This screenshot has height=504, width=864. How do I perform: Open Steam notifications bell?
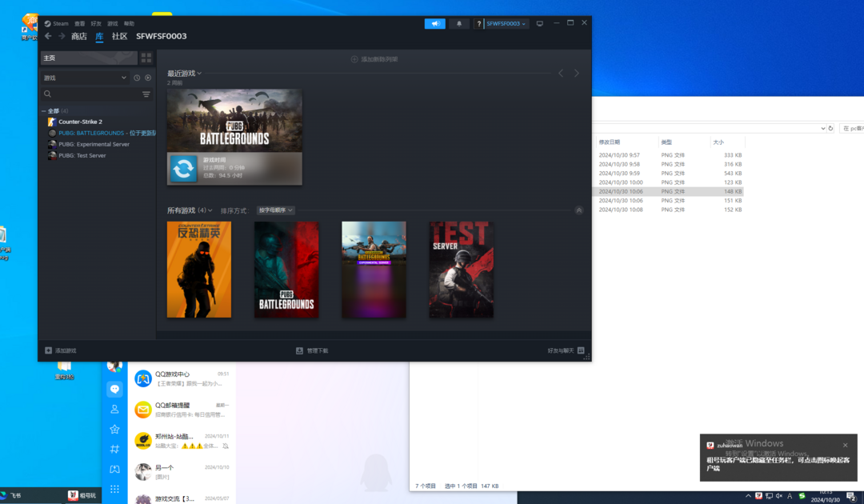point(459,24)
